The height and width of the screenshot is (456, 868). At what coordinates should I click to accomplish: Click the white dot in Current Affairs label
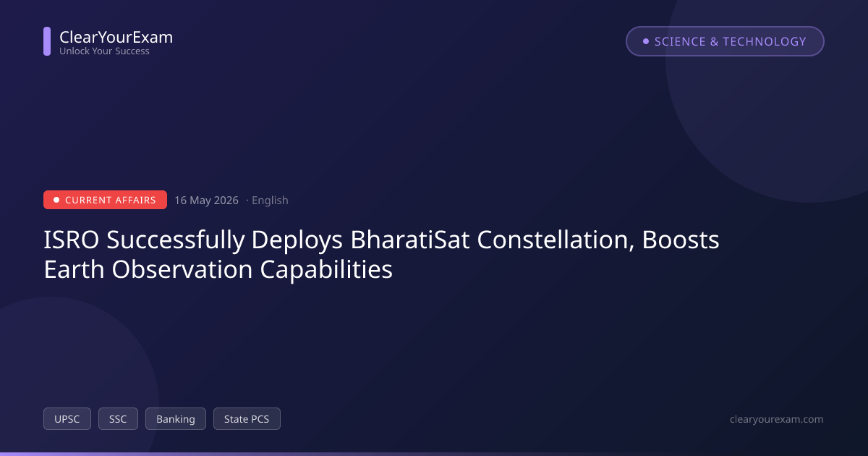56,200
